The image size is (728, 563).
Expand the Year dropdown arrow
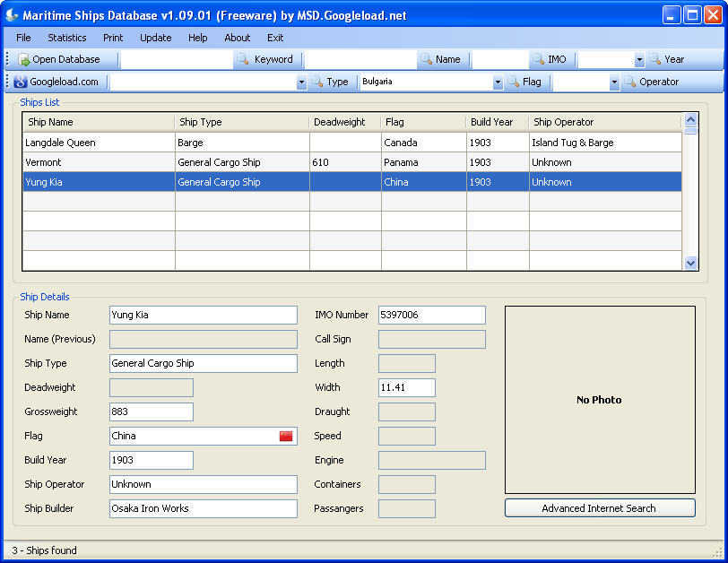[639, 59]
